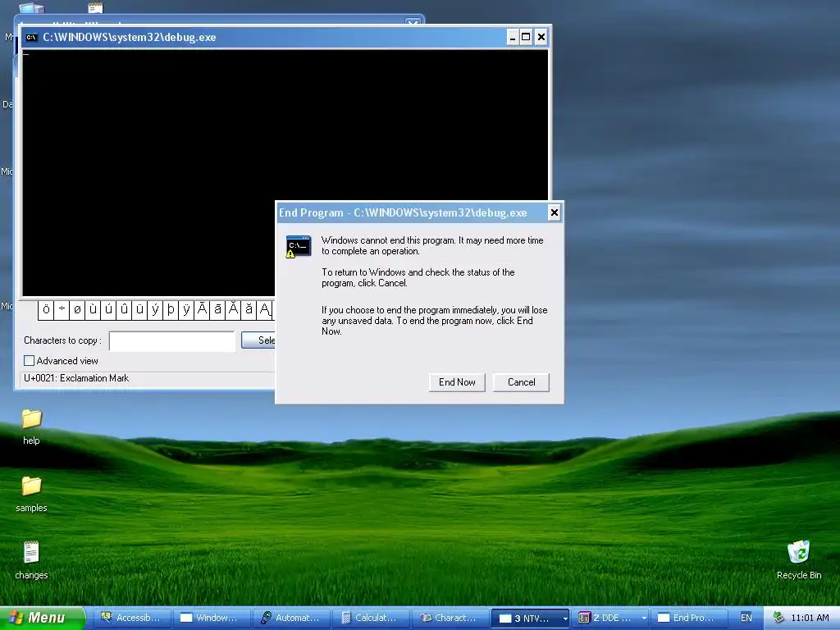This screenshot has width=840, height=630.
Task: Click the system tray icon beside clock
Action: pyautogui.click(x=778, y=618)
